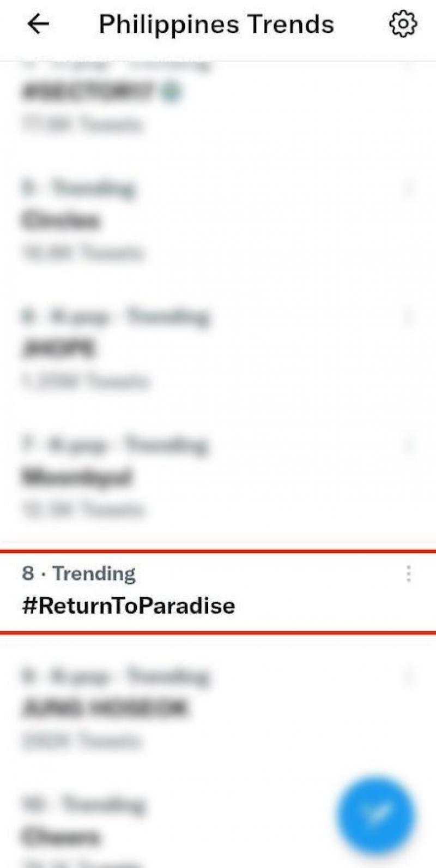
Task: Open more options for the sixth trend
Action: coord(408,316)
